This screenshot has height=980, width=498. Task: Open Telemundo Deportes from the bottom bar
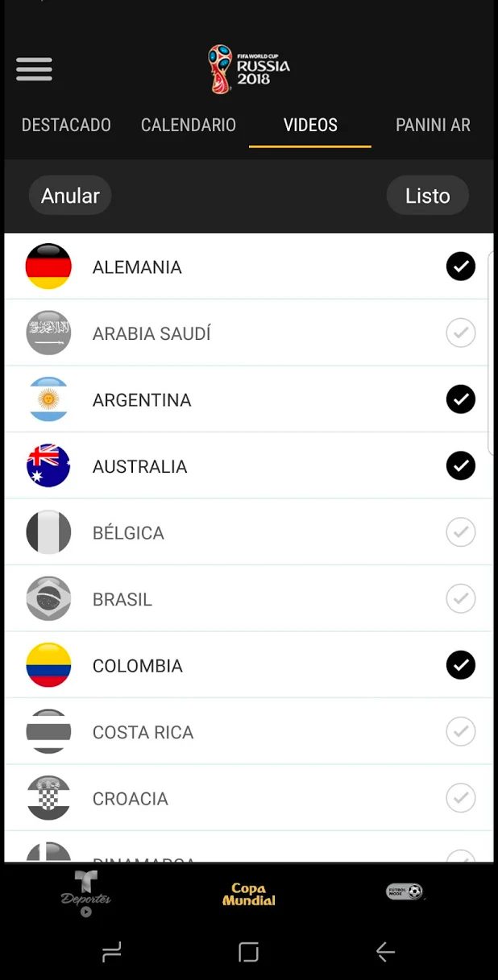pos(86,892)
